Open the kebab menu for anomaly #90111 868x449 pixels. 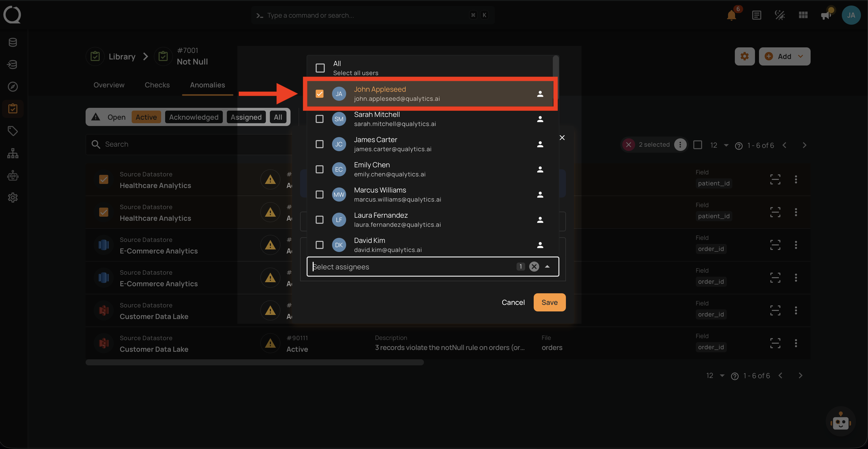coord(795,343)
